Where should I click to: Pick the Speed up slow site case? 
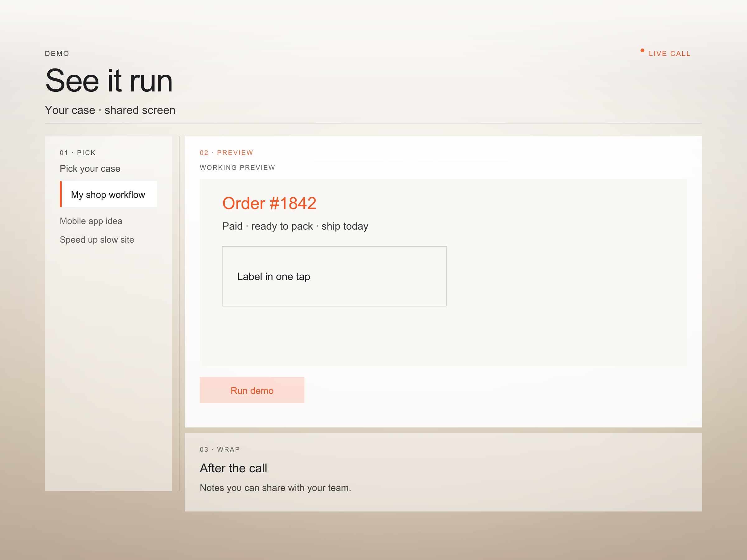tap(97, 240)
